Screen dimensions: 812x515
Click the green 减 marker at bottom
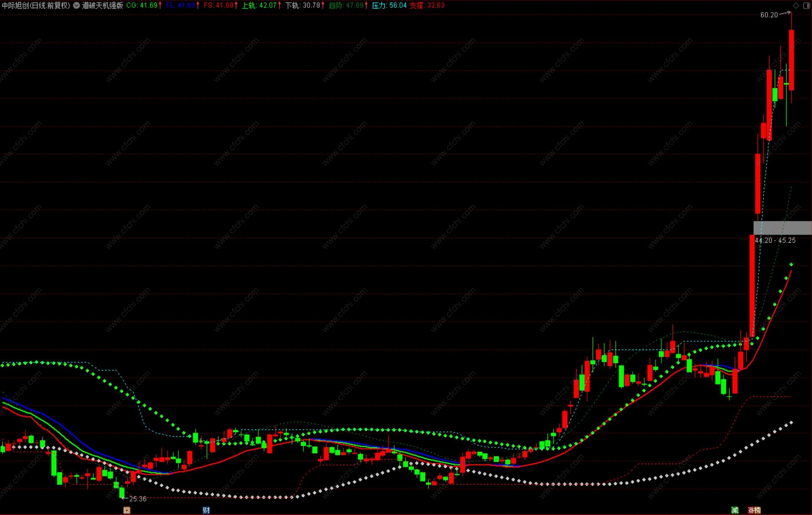734,510
